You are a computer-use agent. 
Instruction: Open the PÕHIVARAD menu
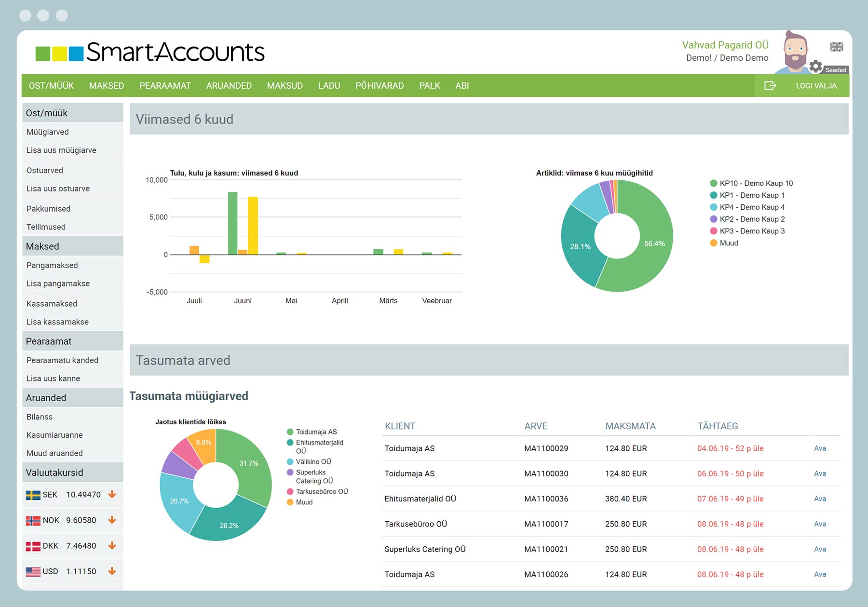point(380,85)
